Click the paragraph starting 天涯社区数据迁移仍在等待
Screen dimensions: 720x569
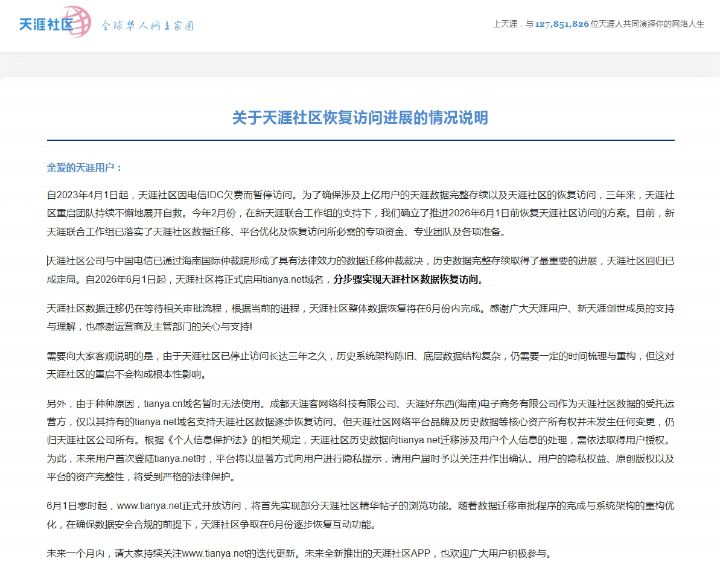pos(360,317)
